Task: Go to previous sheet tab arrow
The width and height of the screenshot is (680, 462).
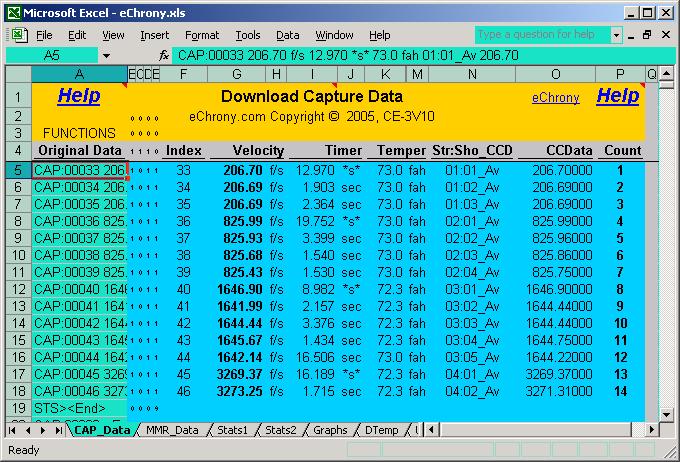Action: 28,430
